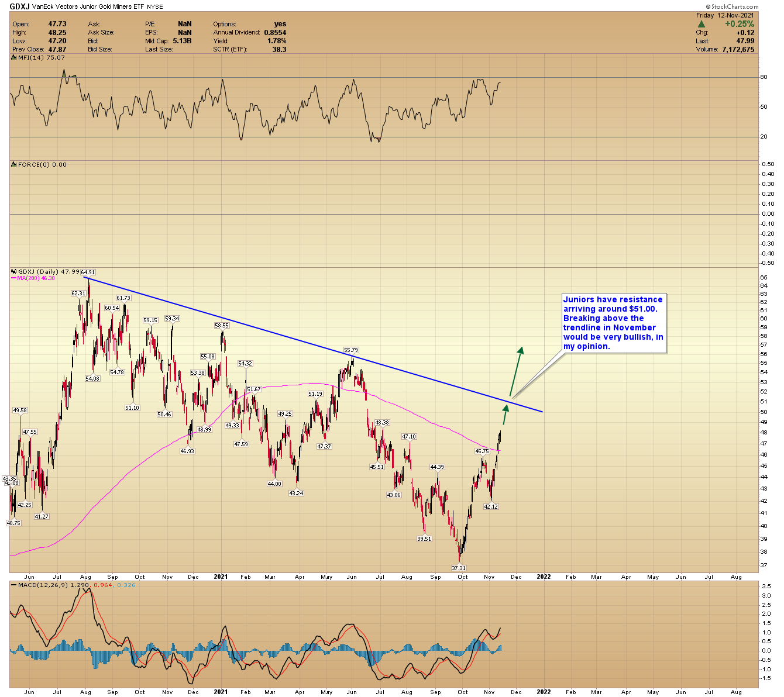Click the 54.32 price label
The height and width of the screenshot is (697, 784).
245,363
